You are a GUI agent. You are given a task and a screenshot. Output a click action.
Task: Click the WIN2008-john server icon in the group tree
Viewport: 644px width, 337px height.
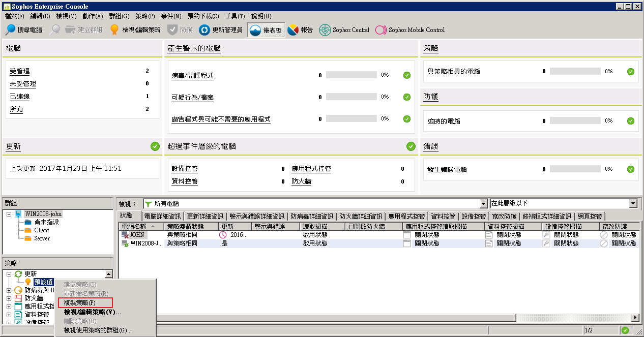(19, 214)
